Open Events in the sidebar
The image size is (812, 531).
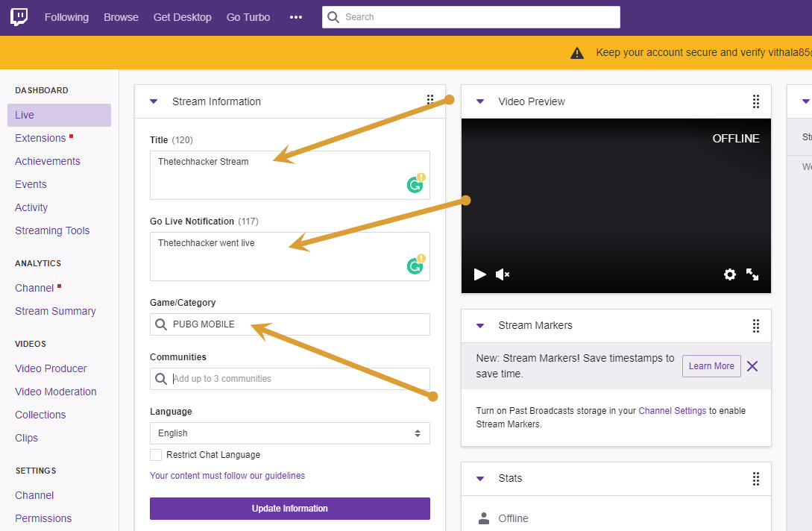click(x=31, y=184)
